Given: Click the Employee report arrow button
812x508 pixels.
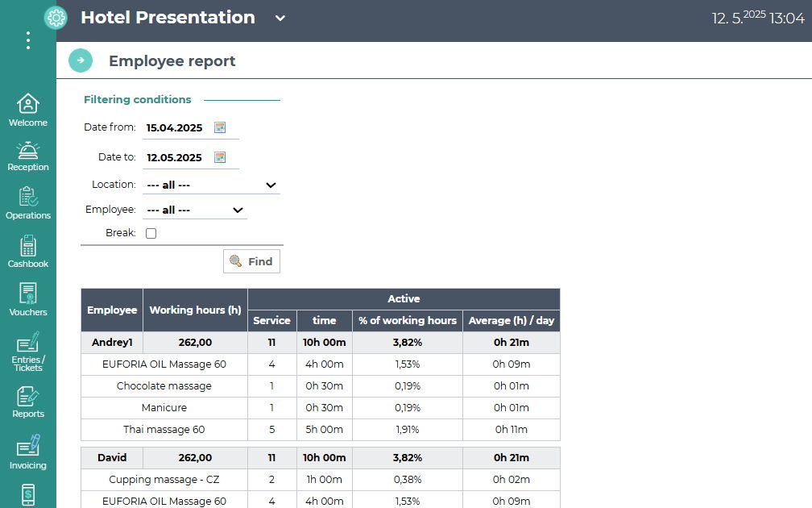Looking at the screenshot, I should pyautogui.click(x=81, y=60).
